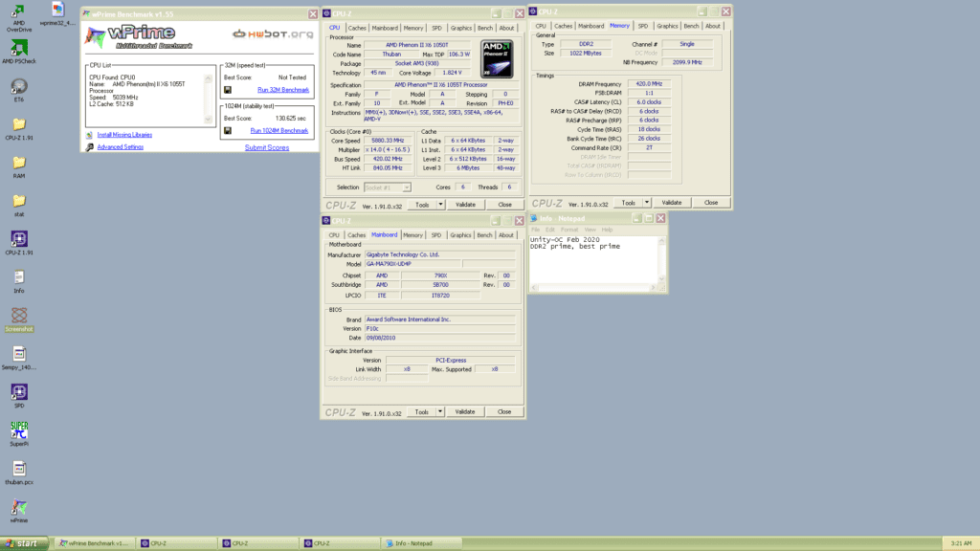Select the CPU-Z 1.91 application shortcut

pos(19,243)
